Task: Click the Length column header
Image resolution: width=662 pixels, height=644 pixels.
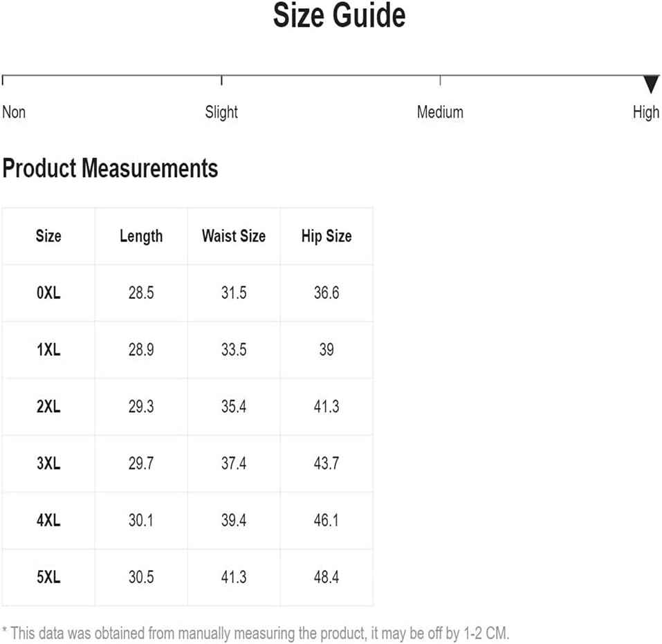Action: (x=141, y=236)
